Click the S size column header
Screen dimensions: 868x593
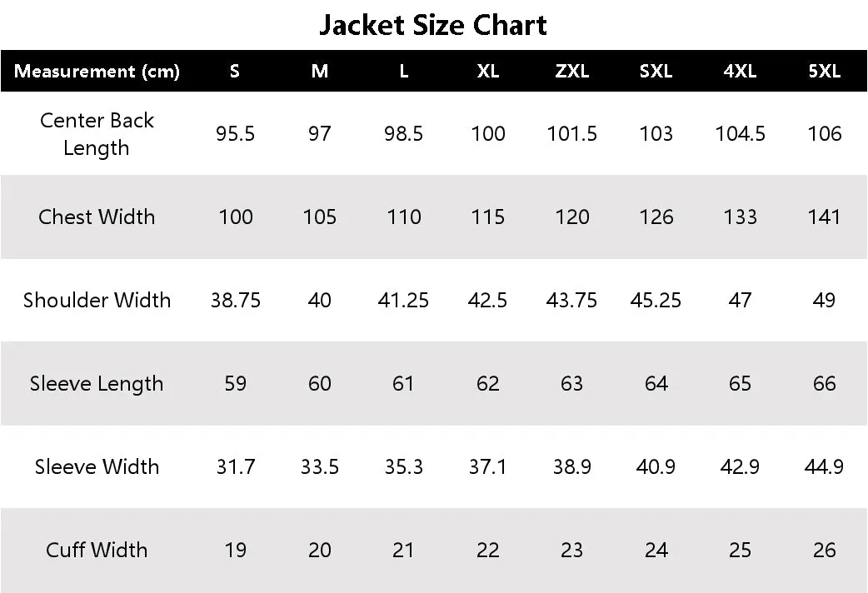click(235, 71)
